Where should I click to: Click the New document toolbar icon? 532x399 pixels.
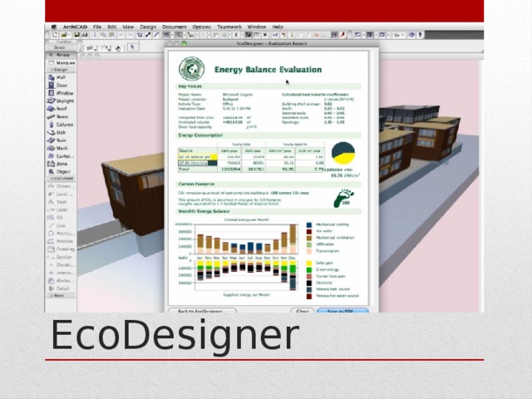55,35
